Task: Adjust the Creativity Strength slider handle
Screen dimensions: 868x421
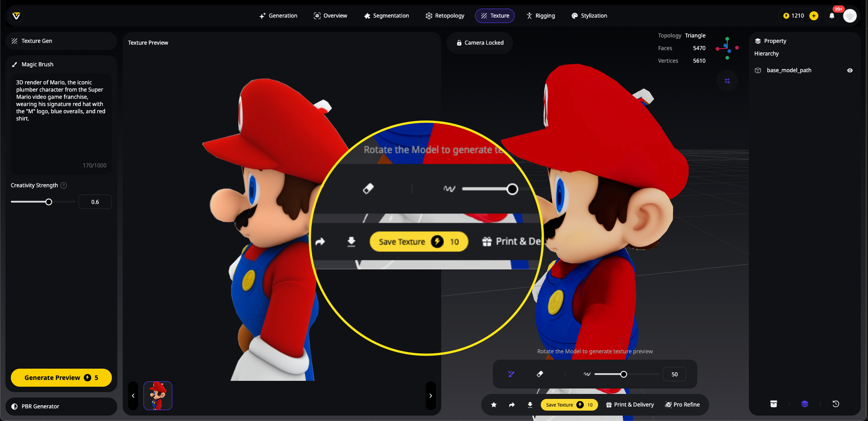Action: tap(49, 202)
